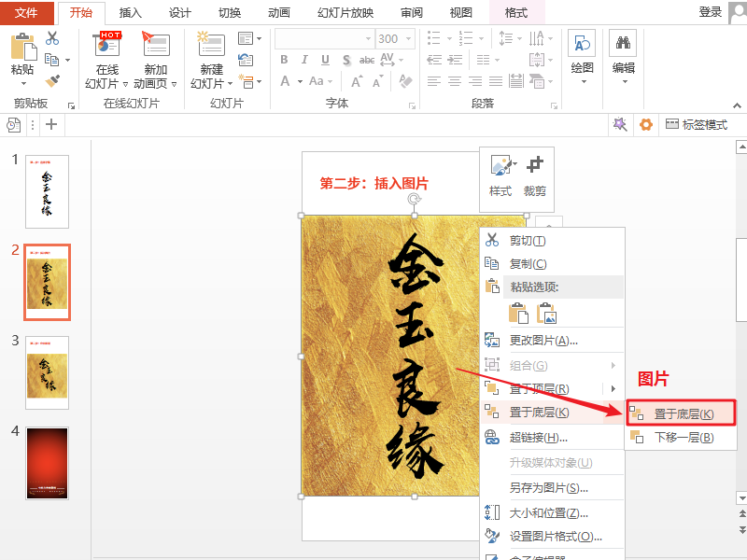Open the font size 300 dropdown
This screenshot has height=560, width=747.
click(408, 38)
